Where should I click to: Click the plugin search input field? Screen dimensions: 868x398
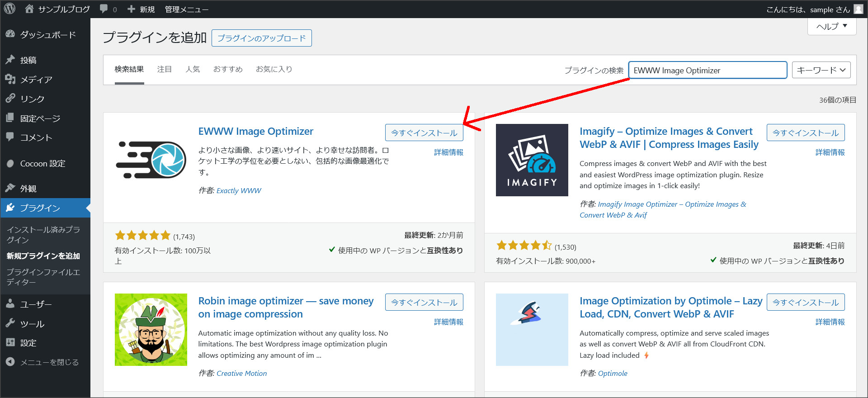(x=707, y=70)
